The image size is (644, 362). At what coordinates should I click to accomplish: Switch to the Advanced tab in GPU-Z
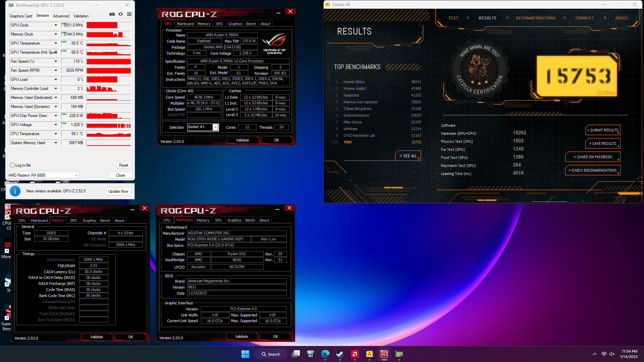[x=61, y=16]
